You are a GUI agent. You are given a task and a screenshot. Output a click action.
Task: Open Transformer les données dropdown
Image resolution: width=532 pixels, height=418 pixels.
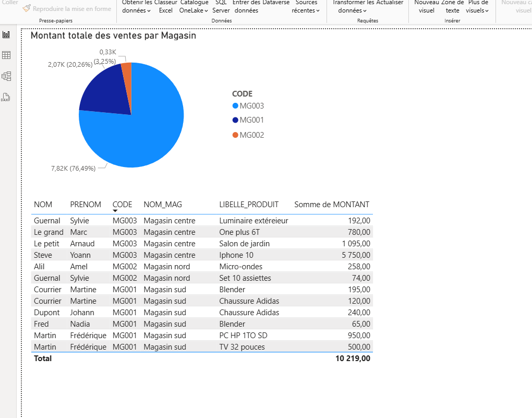coord(353,6)
